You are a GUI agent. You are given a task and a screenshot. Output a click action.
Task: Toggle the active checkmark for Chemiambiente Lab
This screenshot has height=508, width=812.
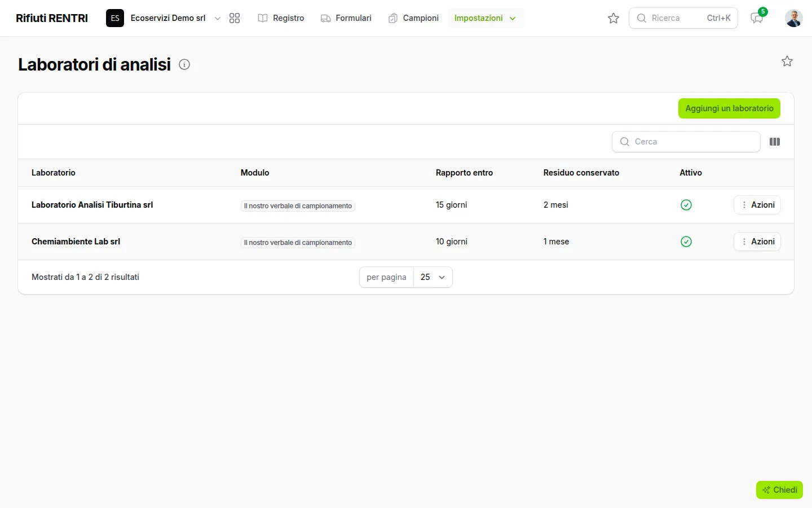tap(686, 242)
